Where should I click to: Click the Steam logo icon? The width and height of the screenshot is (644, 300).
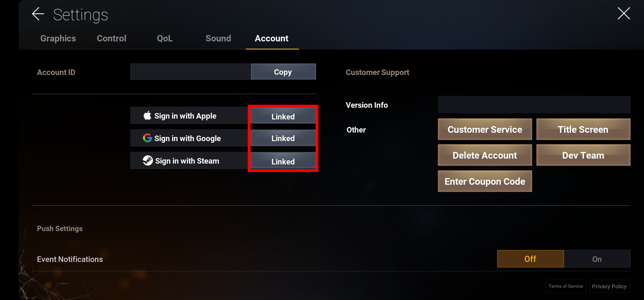[x=148, y=160]
